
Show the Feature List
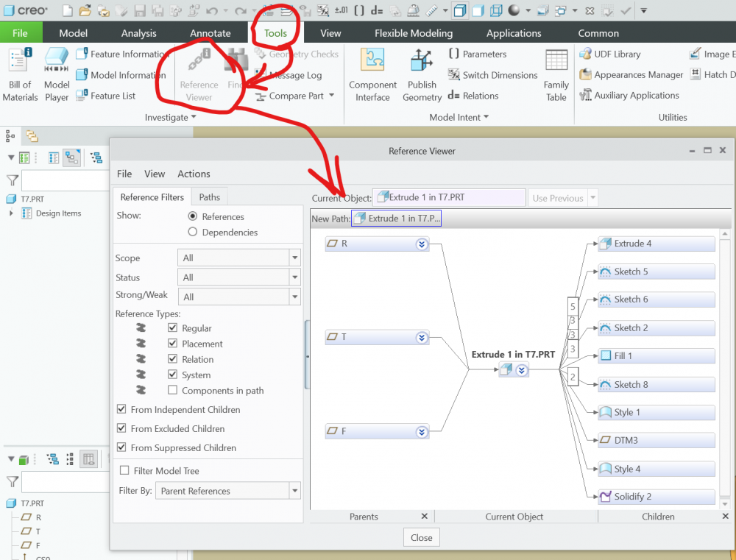click(105, 96)
